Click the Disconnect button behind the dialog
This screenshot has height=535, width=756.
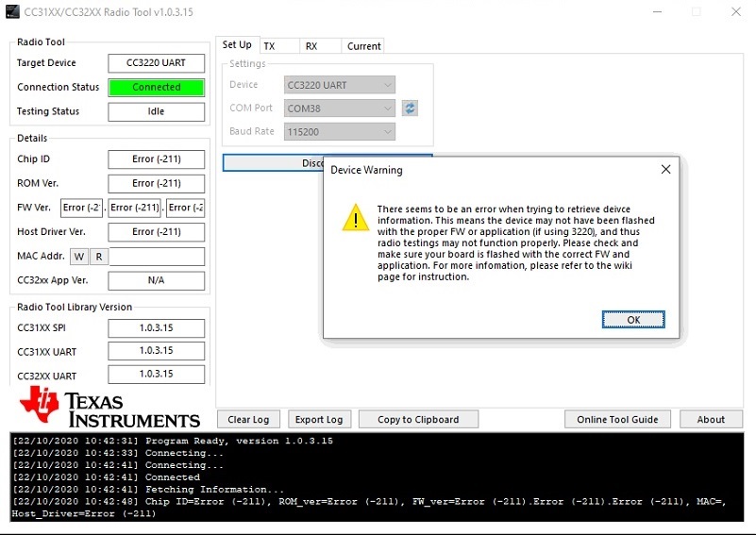(x=273, y=163)
